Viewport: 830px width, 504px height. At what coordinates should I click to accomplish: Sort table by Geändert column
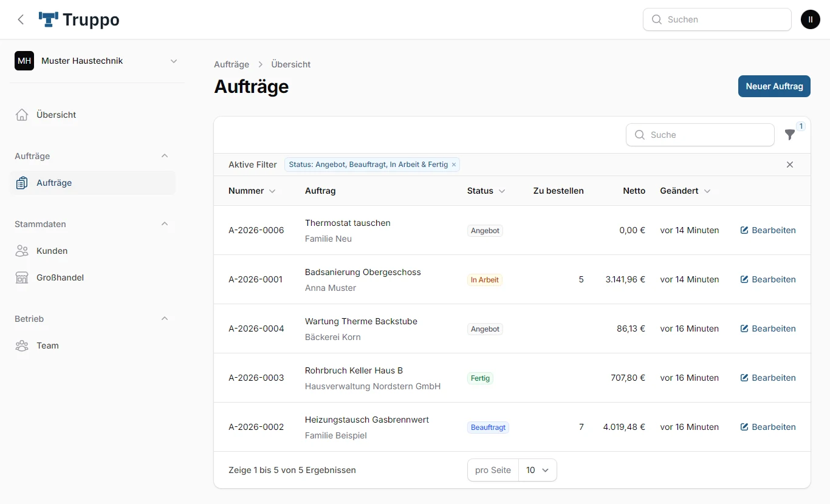point(685,191)
